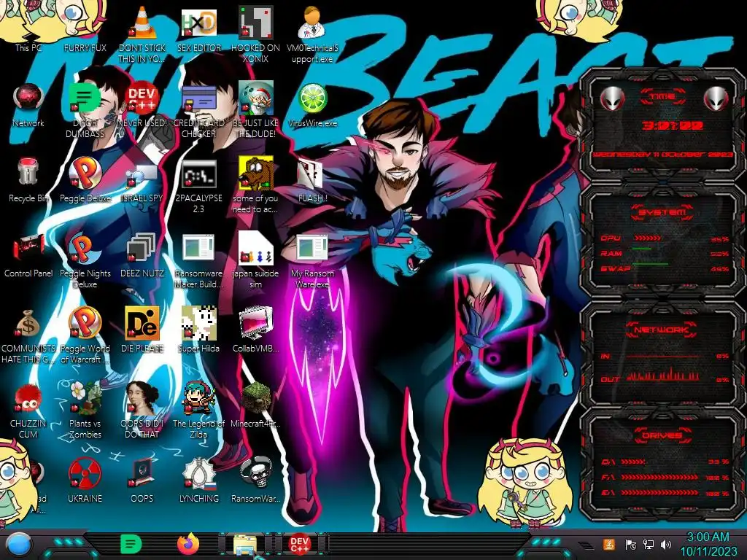This screenshot has width=747, height=560.
Task: Open the Action Center flag tray icon
Action: 630,544
